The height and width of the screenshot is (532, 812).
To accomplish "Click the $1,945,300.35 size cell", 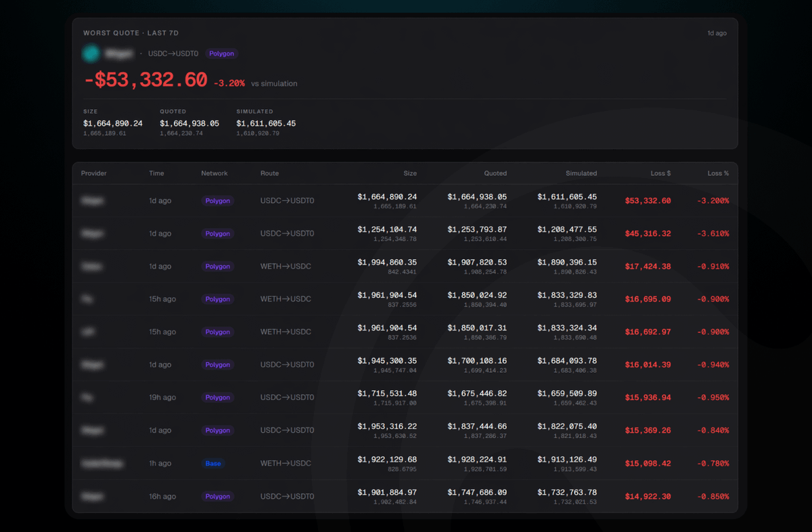I will pos(387,361).
